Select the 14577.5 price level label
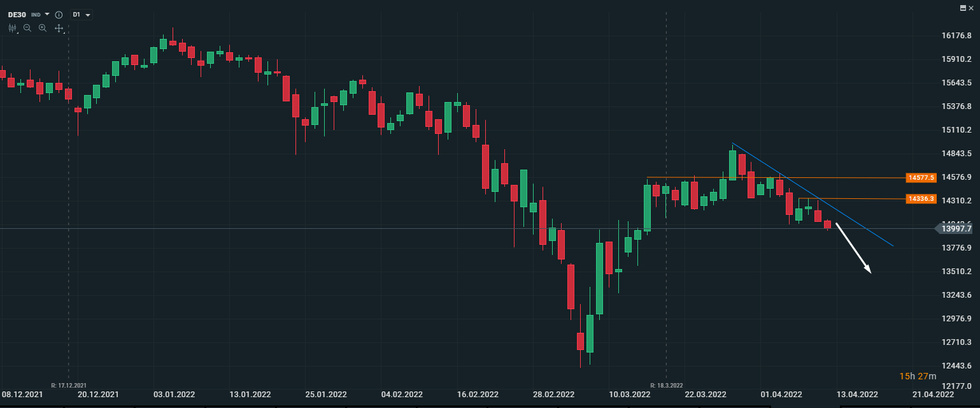980x408 pixels. [x=921, y=178]
